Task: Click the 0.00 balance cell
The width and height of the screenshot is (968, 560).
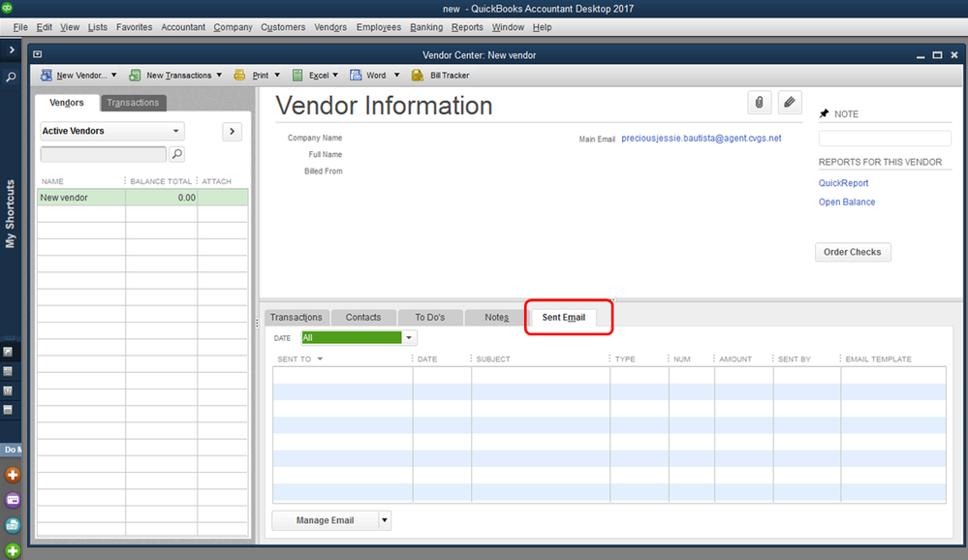Action: coord(162,198)
